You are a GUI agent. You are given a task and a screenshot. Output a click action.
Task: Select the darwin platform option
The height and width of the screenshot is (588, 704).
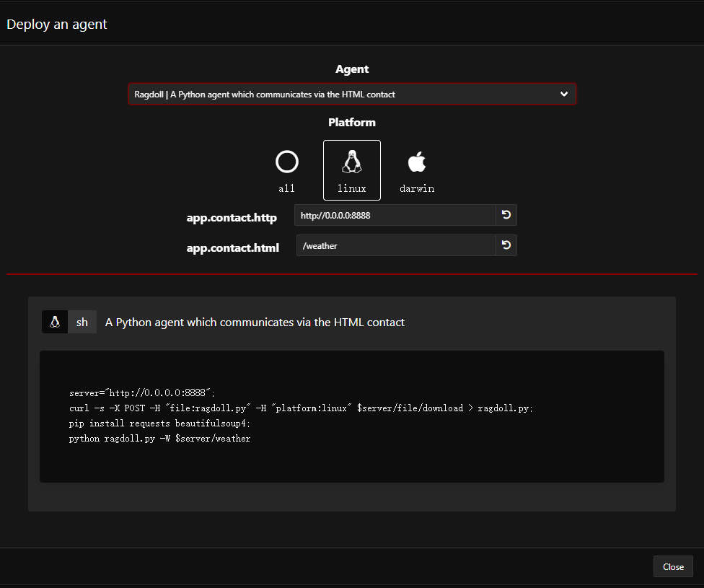[x=417, y=170]
